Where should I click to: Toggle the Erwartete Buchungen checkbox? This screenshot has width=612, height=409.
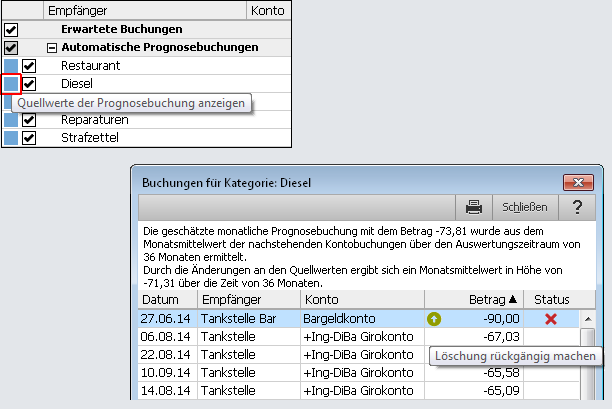[x=11, y=30]
